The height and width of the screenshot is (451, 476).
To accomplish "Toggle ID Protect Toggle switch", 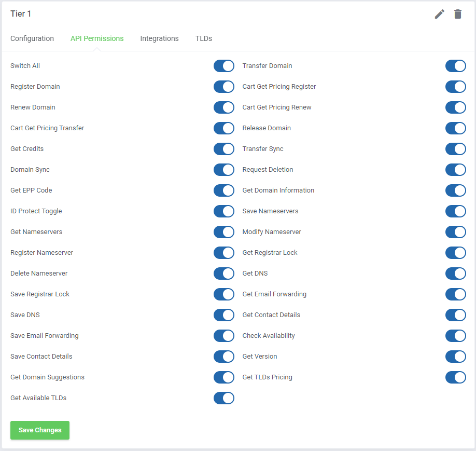I will (x=223, y=211).
